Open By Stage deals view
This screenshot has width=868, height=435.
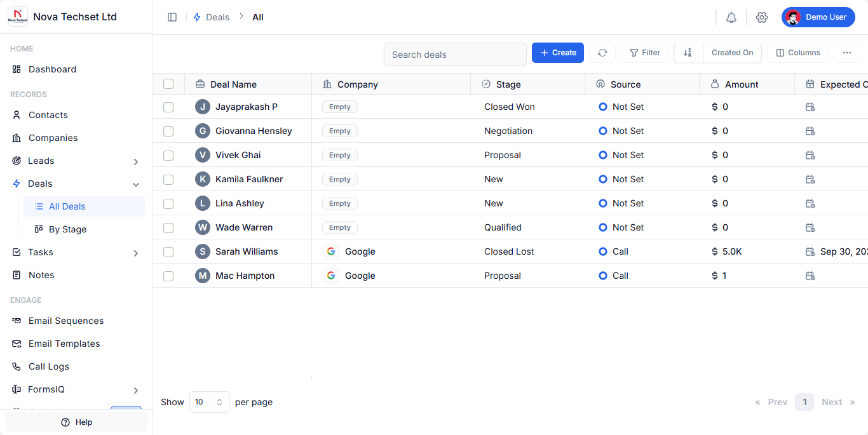point(67,229)
